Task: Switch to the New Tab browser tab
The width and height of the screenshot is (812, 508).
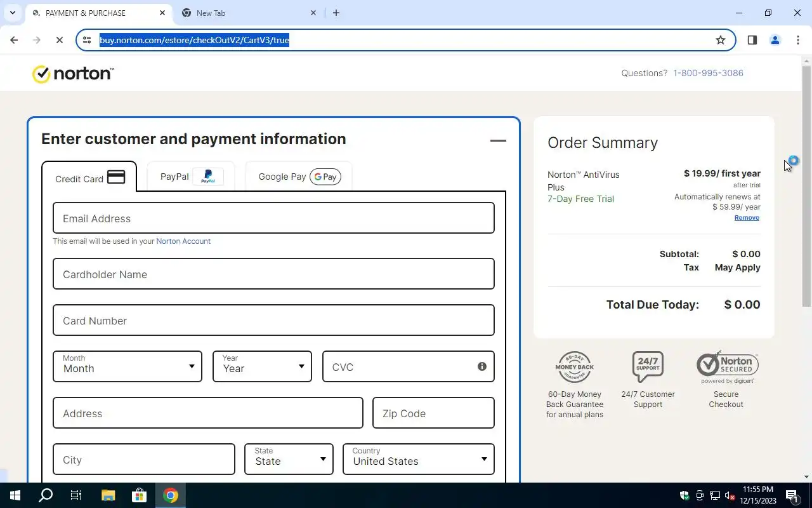Action: pyautogui.click(x=249, y=13)
